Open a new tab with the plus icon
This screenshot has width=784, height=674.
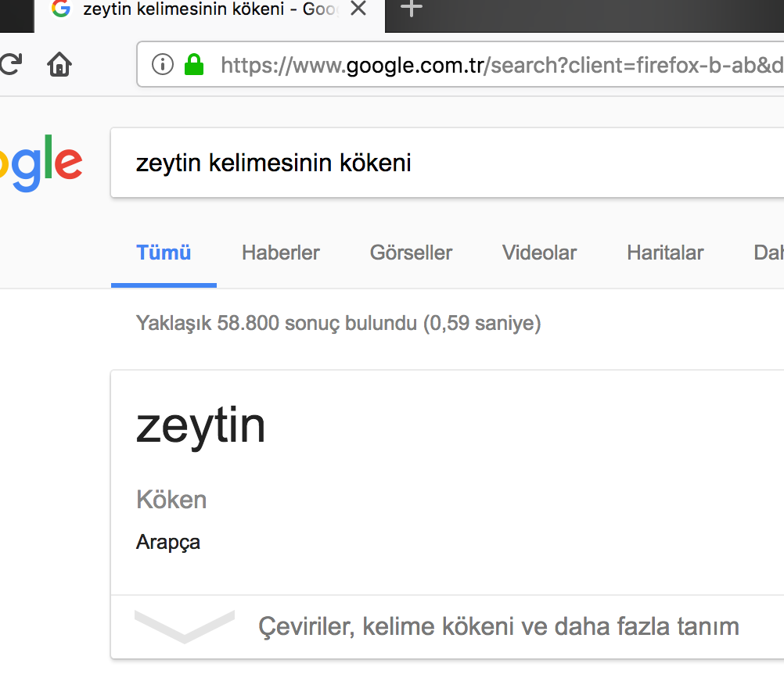[x=412, y=9]
